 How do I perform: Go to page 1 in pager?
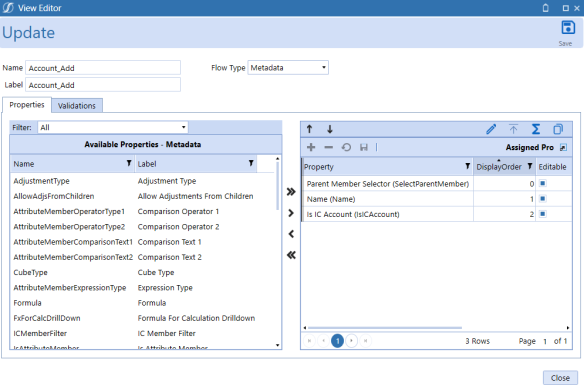337,341
